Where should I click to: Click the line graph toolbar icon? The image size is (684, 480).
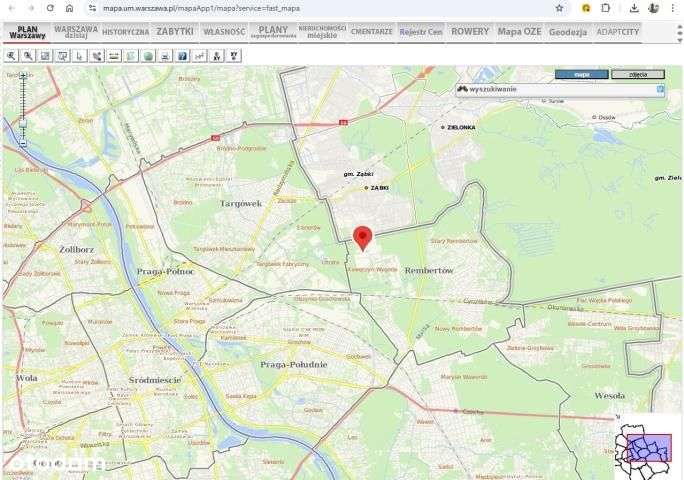click(x=200, y=56)
